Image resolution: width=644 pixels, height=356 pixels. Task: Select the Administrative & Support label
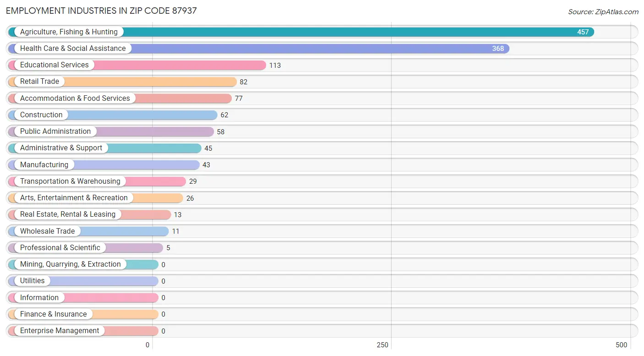pos(61,148)
